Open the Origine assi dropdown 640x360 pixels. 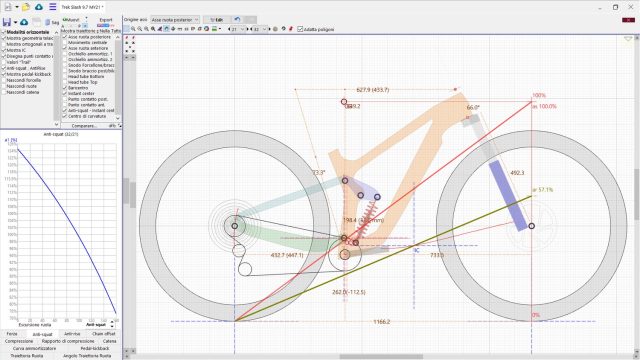[x=175, y=20]
